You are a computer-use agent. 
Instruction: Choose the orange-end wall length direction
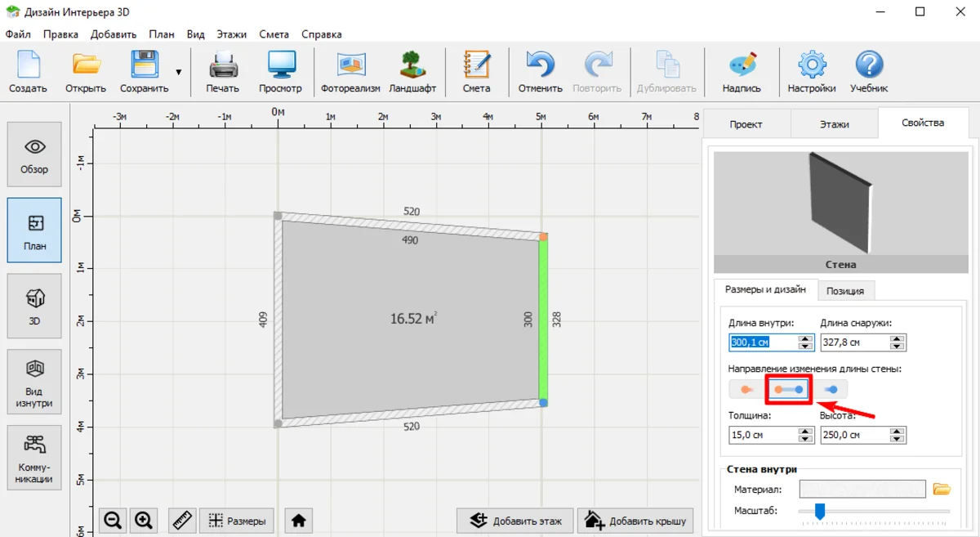click(x=745, y=390)
